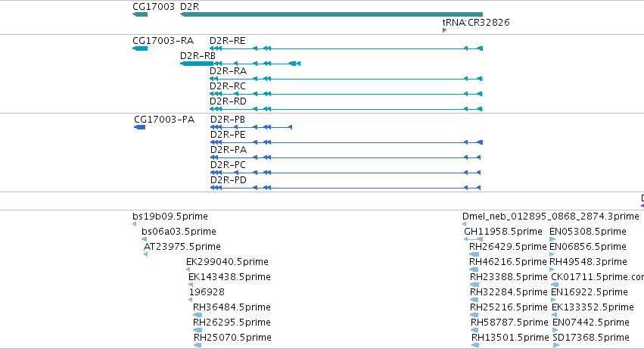The height and width of the screenshot is (349, 644).
Task: Click the SD17368.5prime label
Action: (591, 338)
